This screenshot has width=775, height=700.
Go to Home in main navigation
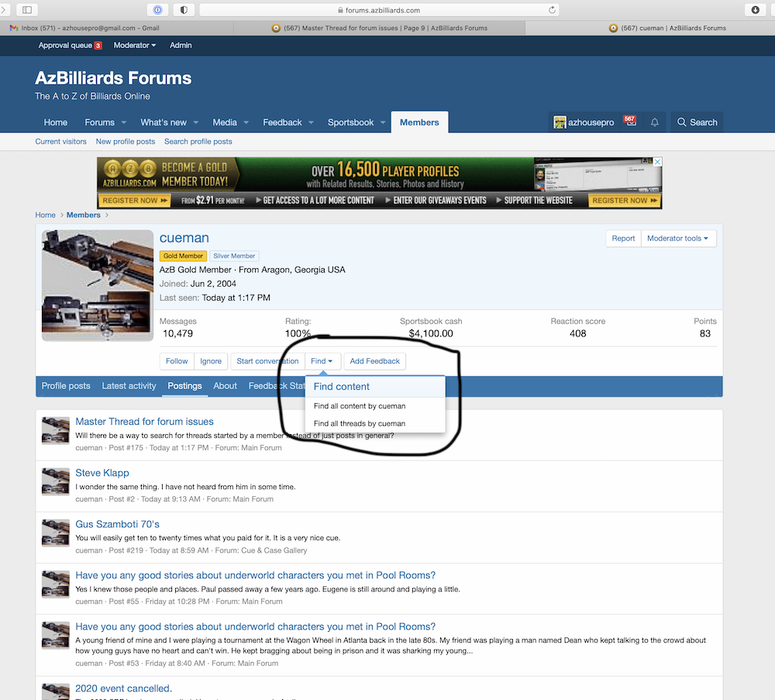coord(55,122)
